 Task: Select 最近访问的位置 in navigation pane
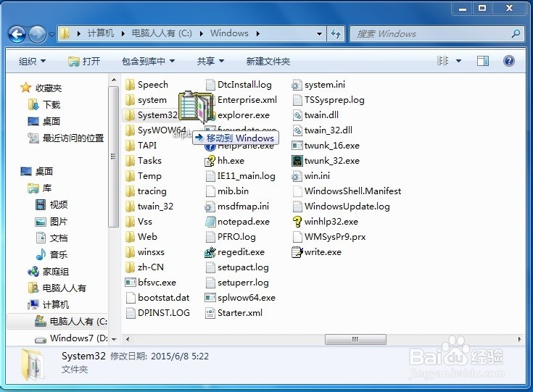pyautogui.click(x=65, y=138)
